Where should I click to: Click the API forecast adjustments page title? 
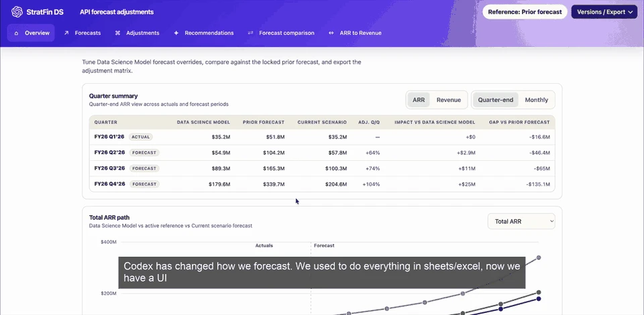pos(117,12)
